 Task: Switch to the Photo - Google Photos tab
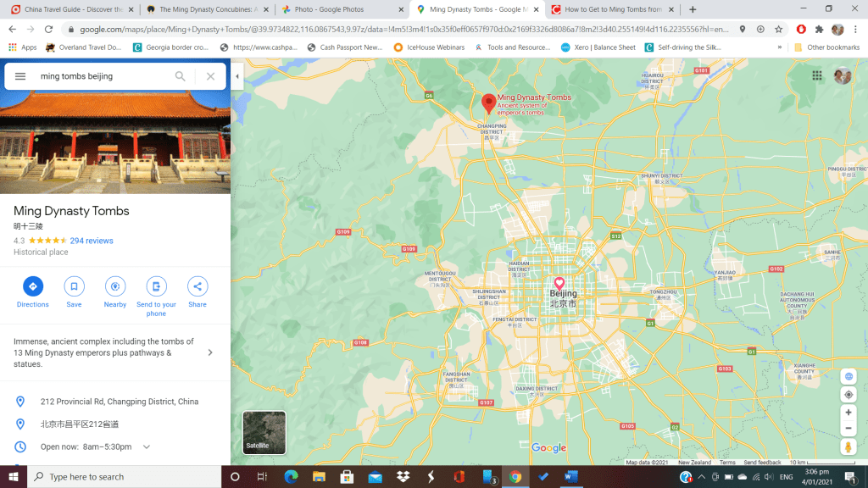click(337, 9)
